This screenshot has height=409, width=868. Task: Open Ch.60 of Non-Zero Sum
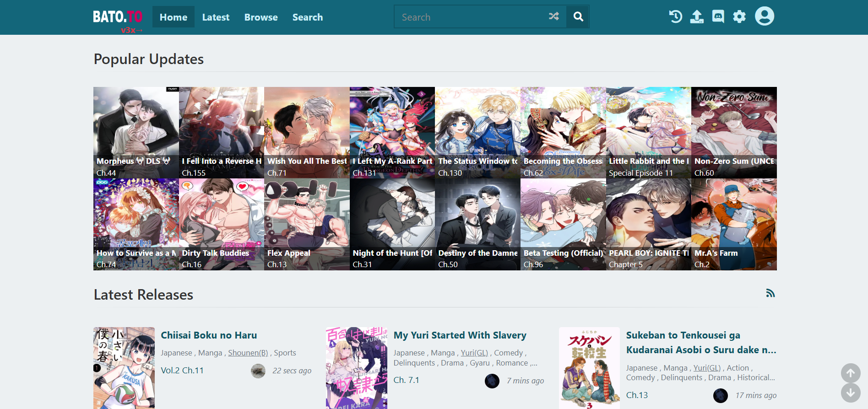704,173
